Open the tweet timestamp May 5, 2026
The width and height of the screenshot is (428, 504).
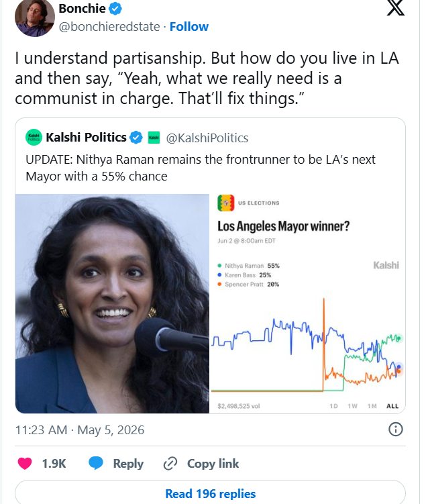(x=80, y=430)
